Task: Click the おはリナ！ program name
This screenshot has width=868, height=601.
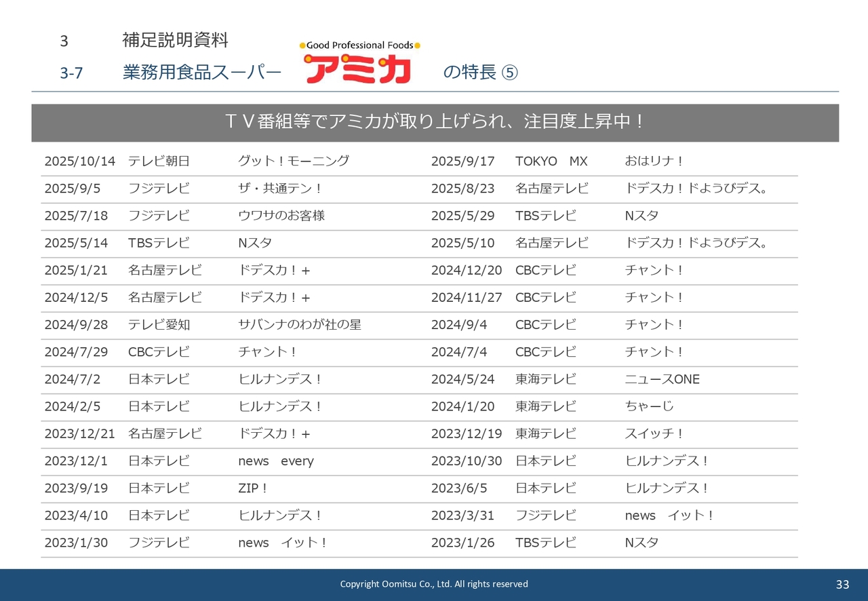Action: click(x=654, y=161)
